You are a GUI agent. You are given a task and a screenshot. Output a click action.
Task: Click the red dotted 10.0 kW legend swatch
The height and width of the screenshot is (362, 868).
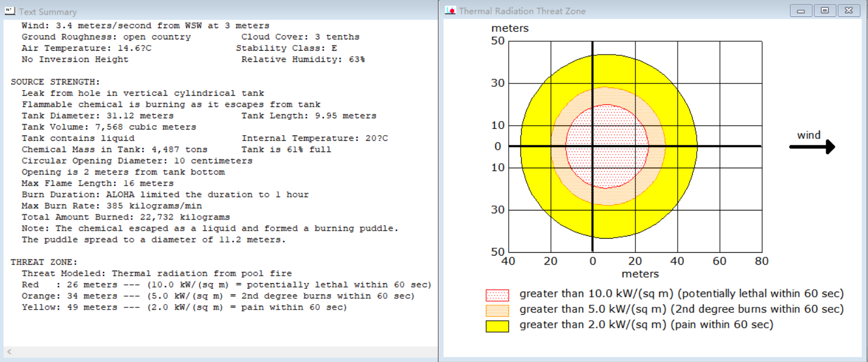pyautogui.click(x=497, y=295)
